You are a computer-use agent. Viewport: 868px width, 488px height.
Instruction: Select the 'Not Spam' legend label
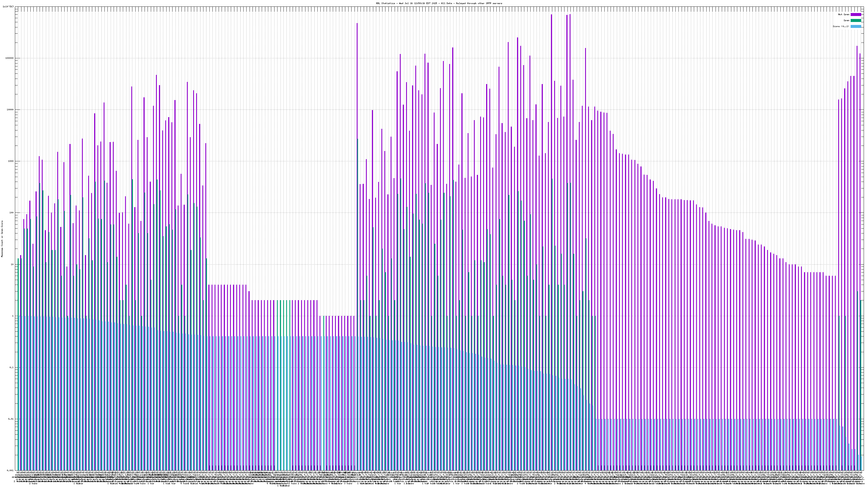[844, 14]
